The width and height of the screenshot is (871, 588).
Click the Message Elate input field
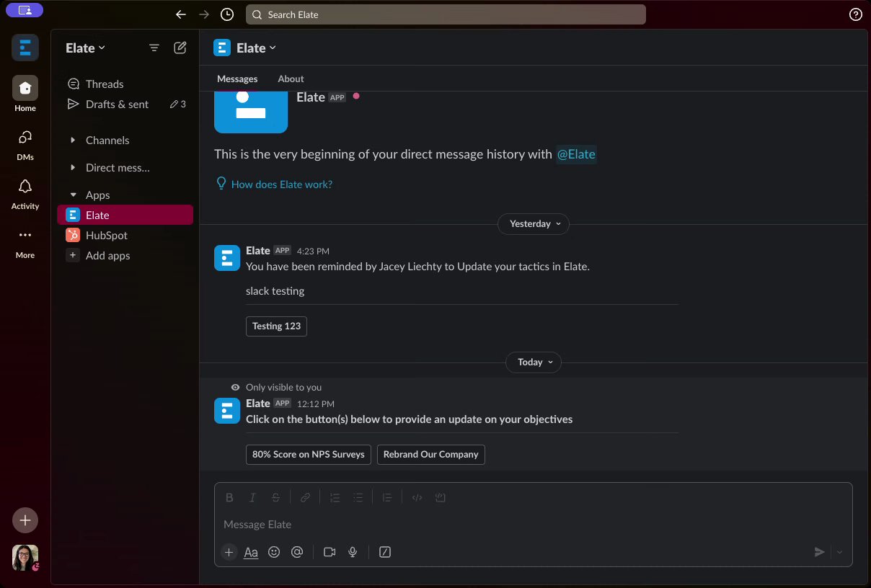click(534, 525)
